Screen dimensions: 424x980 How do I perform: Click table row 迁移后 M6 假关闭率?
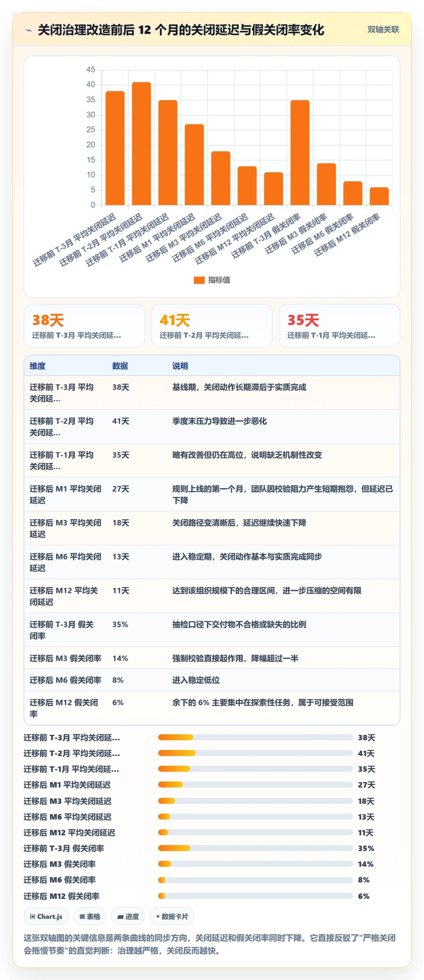click(212, 680)
